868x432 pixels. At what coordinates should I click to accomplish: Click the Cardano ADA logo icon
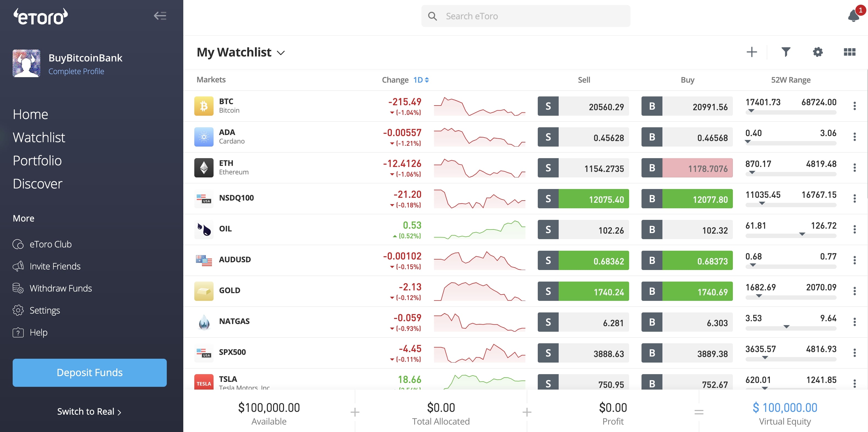click(x=204, y=137)
